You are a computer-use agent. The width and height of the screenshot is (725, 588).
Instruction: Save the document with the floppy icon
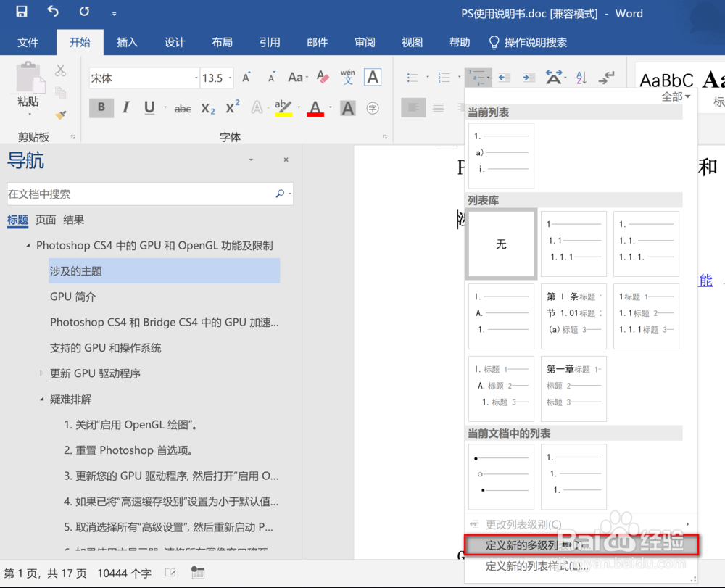(x=21, y=12)
